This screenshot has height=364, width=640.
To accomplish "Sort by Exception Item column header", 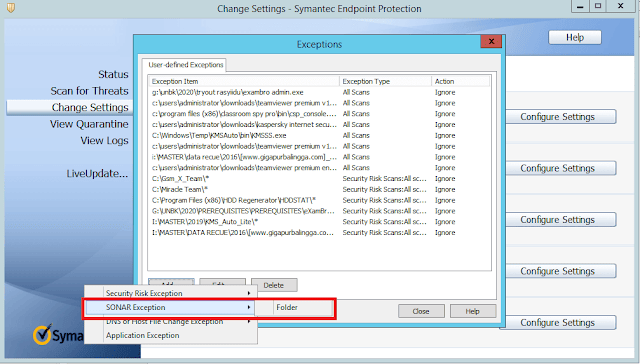I will pos(244,81).
